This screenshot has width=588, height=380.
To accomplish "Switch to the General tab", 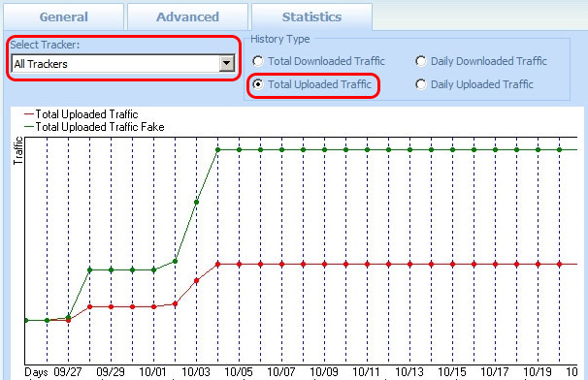I will (64, 16).
